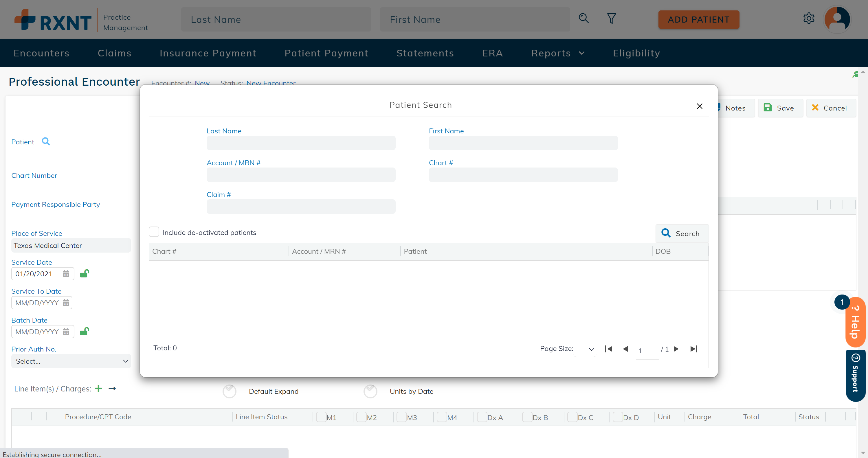Open the Encounters tab
Image resolution: width=868 pixels, height=458 pixels.
coord(41,53)
